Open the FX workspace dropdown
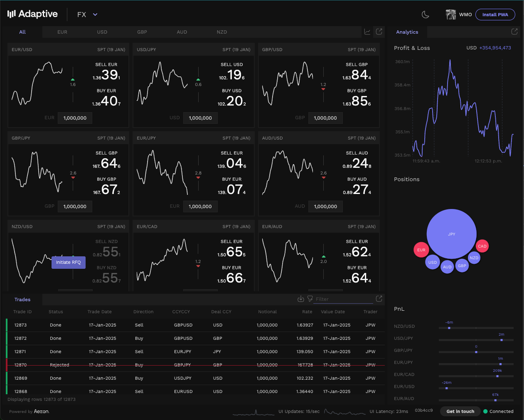Screen dimensions: 524x420 click(87, 14)
